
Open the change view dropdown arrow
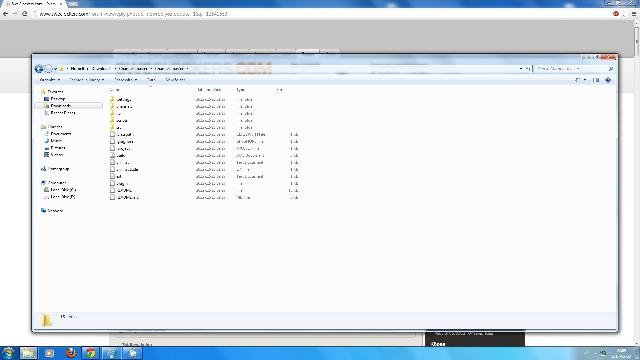585,80
